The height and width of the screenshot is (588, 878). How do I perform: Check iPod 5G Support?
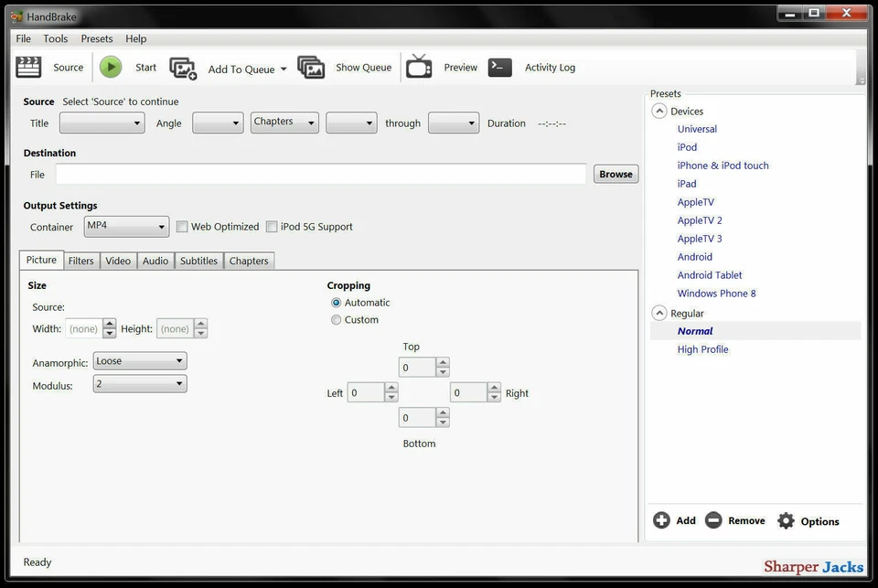pos(272,226)
